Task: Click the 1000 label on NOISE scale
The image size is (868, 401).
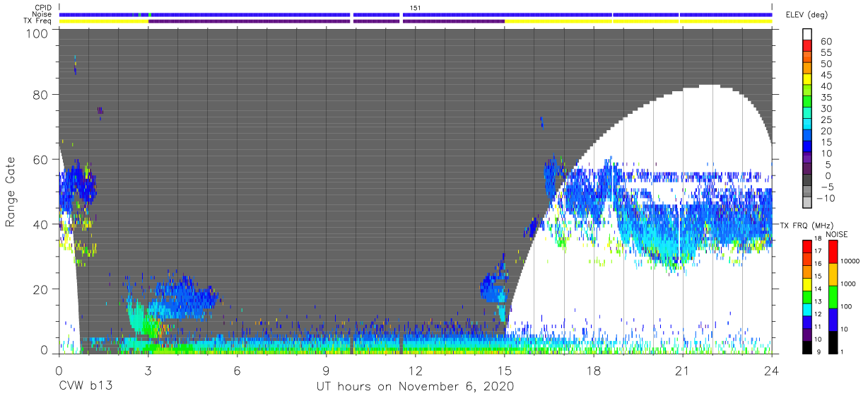Action: pos(848,284)
